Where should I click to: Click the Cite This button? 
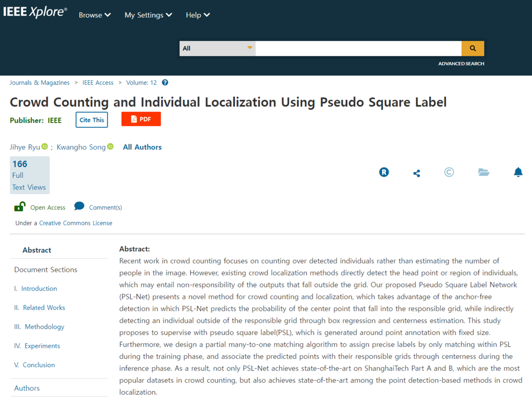[92, 120]
